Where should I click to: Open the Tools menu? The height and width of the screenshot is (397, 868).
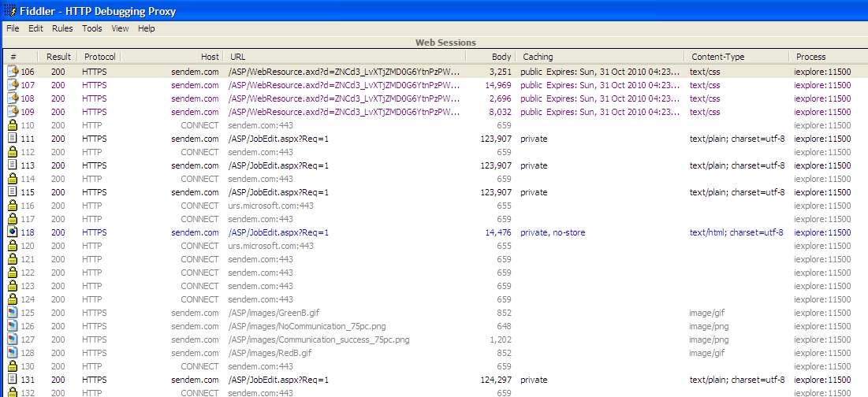click(92, 28)
